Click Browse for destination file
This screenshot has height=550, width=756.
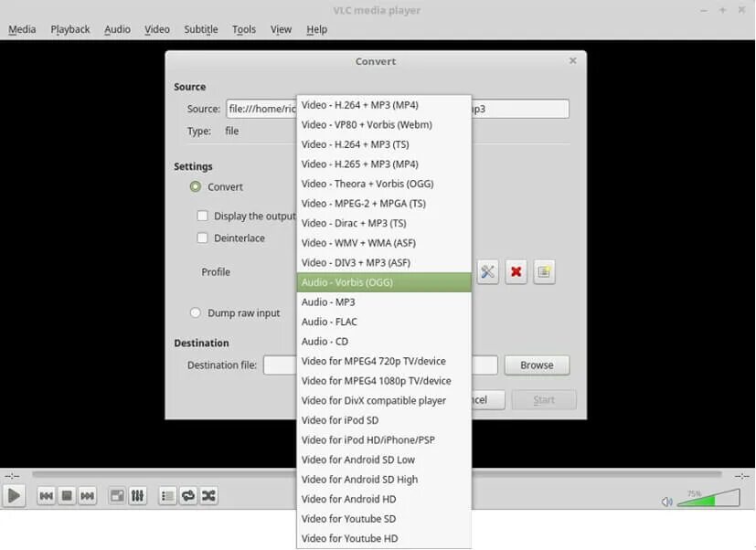tap(537, 365)
